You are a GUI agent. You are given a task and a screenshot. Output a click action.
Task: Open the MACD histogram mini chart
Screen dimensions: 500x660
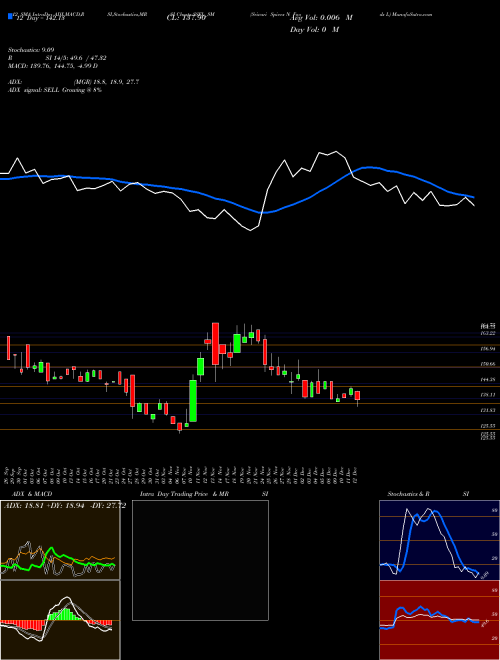coord(60,620)
